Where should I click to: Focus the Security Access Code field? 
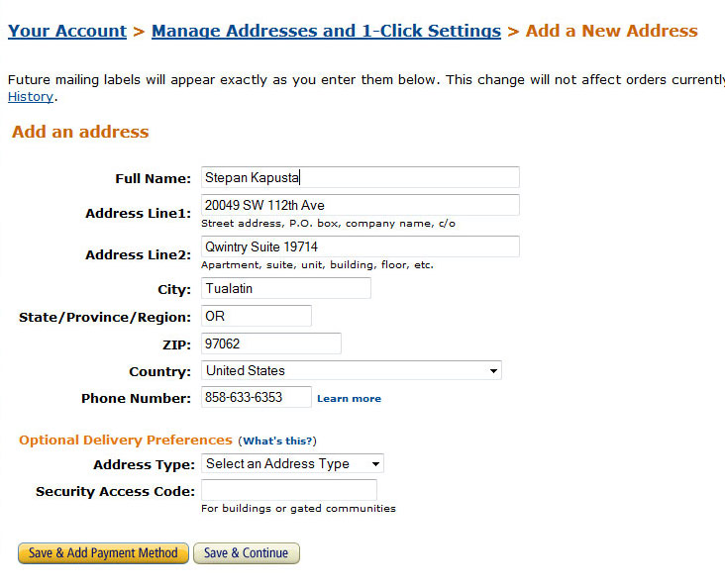coord(288,490)
